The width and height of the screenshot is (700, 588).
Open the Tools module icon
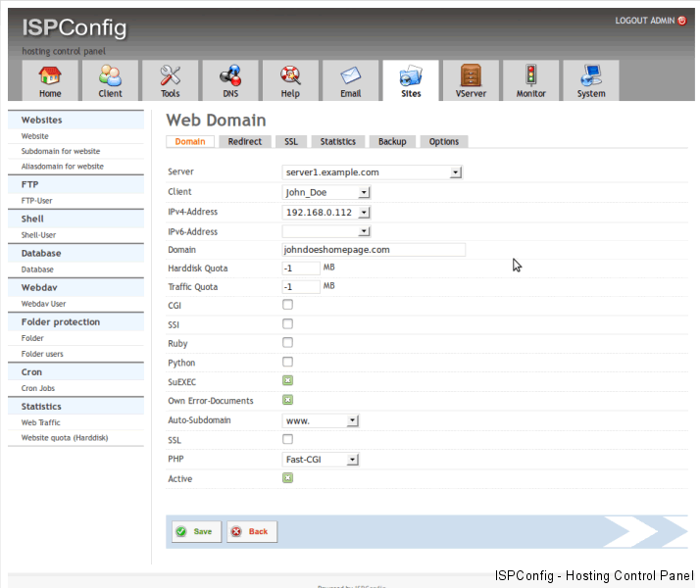click(171, 77)
